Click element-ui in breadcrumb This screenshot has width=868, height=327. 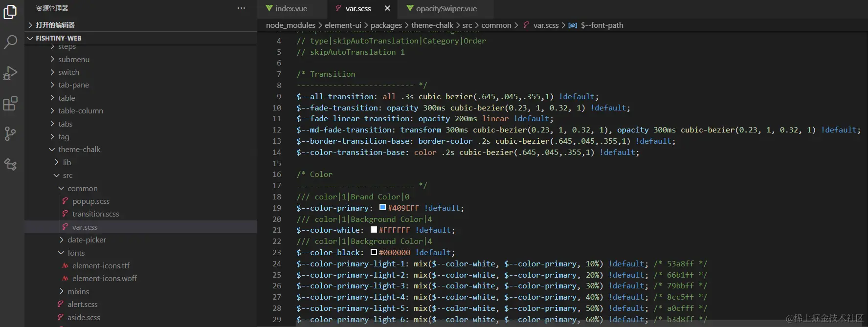click(343, 25)
